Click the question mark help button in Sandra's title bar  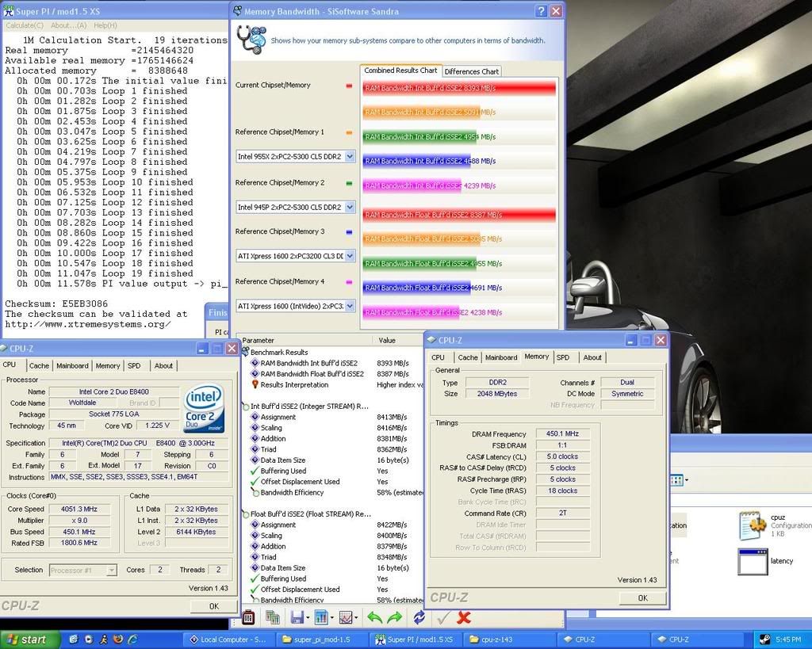541,11
